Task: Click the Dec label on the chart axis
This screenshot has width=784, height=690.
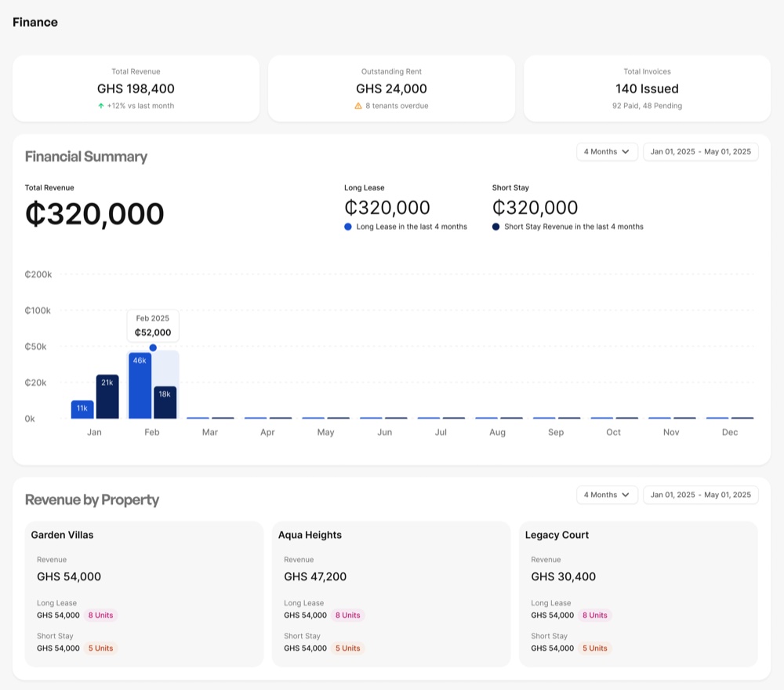Action: point(729,432)
